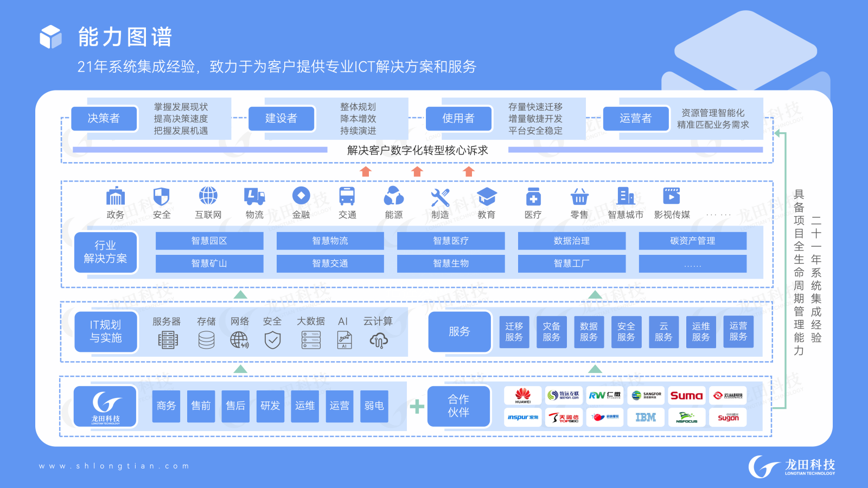This screenshot has height=488, width=868.
Task: Click the green plus sign before 合作伙伴
Action: [x=417, y=406]
